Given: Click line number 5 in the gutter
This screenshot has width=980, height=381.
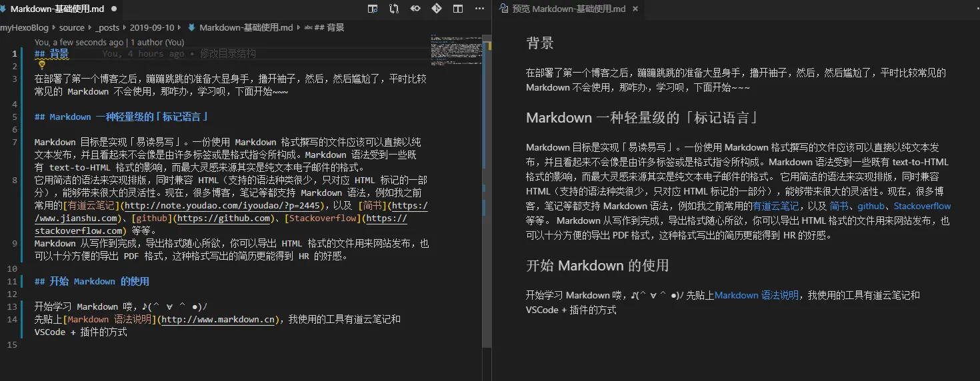Looking at the screenshot, I should click(14, 117).
